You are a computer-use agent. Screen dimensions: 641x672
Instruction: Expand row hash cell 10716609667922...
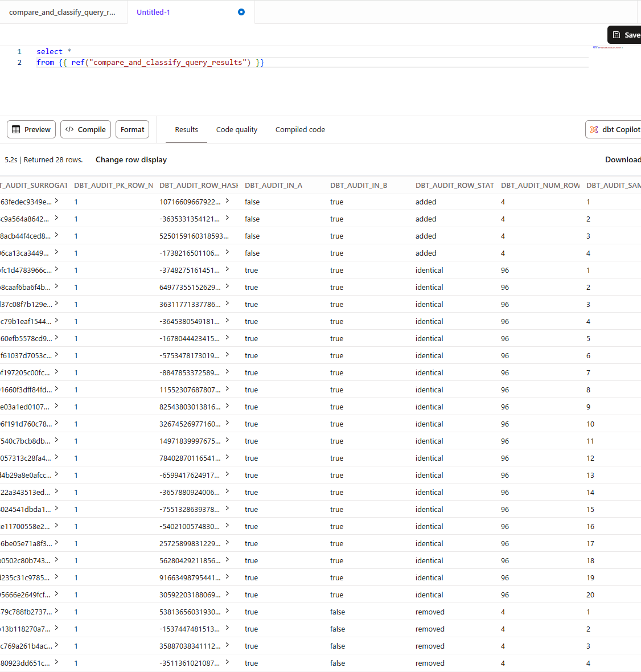click(x=227, y=200)
